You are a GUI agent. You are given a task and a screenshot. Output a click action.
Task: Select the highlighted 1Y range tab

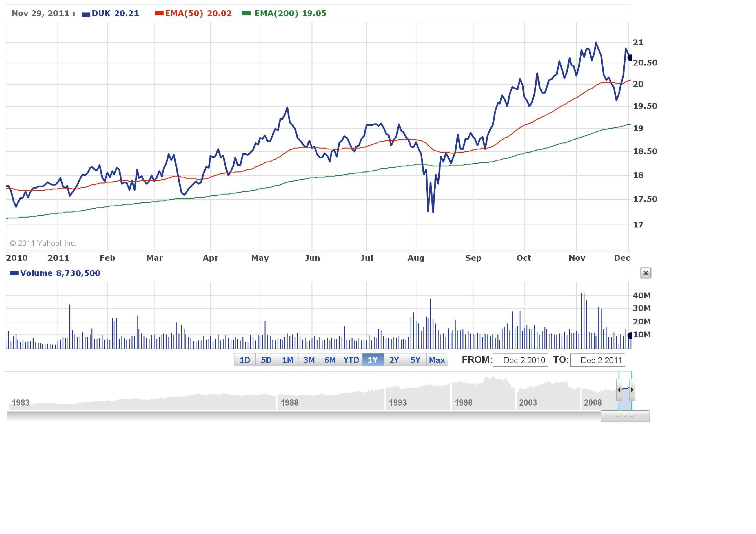point(373,360)
